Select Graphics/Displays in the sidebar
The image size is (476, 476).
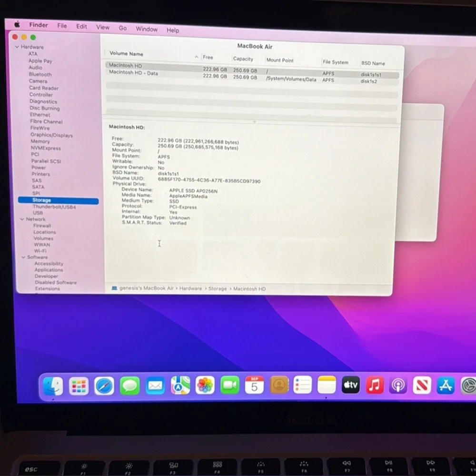[x=51, y=135]
